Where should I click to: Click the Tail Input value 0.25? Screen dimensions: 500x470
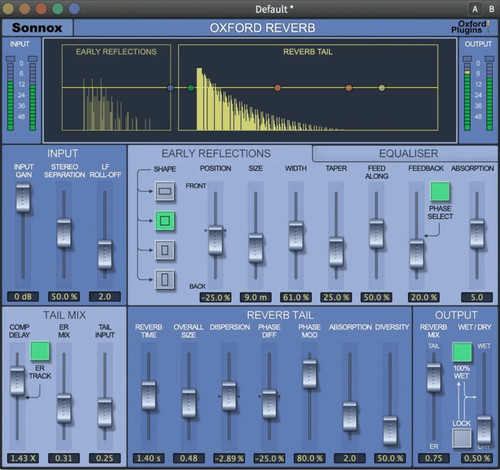(x=105, y=458)
